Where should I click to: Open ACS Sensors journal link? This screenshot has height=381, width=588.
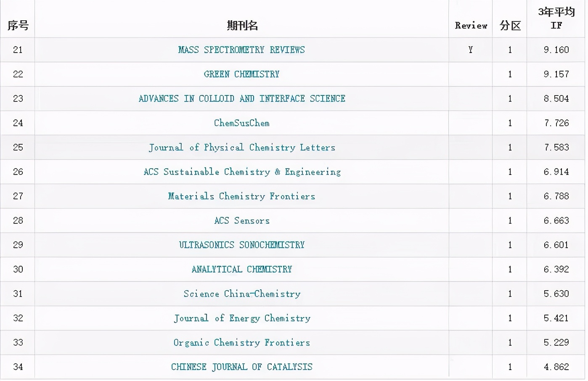241,220
